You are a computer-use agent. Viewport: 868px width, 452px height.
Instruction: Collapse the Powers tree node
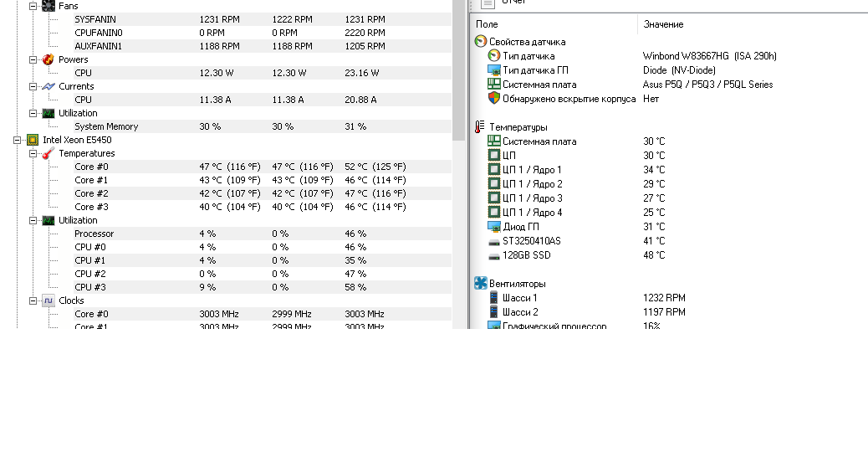coord(33,59)
